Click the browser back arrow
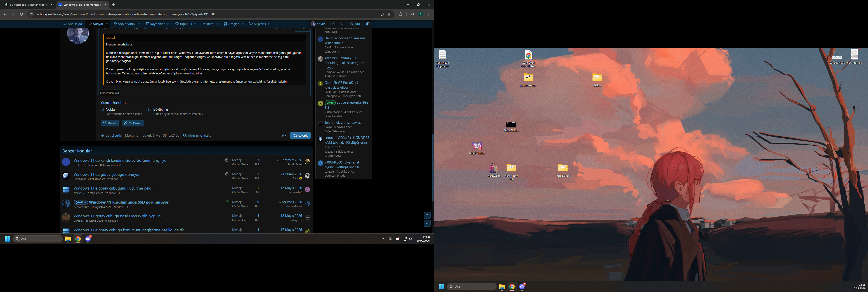The image size is (868, 292). pyautogui.click(x=5, y=14)
